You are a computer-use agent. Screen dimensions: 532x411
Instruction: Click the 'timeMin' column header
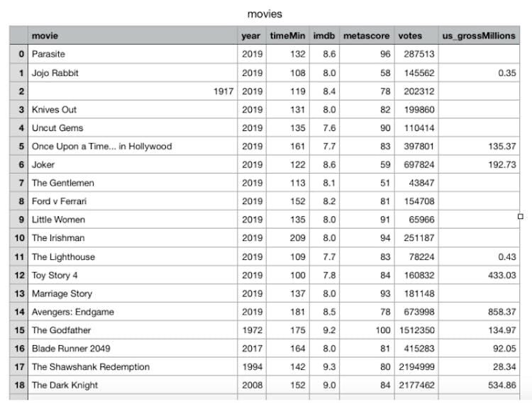click(287, 35)
